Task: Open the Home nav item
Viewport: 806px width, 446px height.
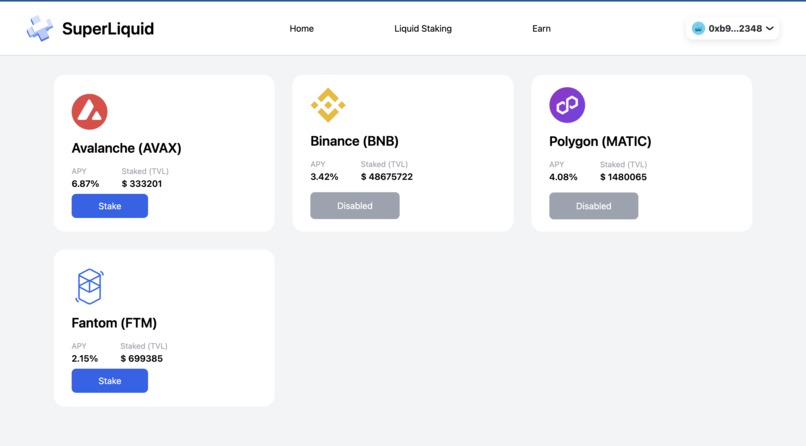Action: (x=302, y=29)
